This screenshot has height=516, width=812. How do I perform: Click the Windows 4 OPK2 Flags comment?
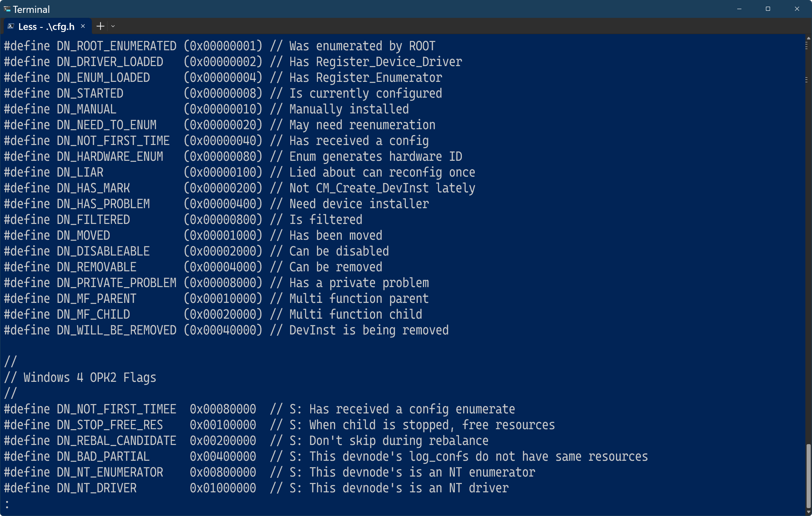click(90, 378)
